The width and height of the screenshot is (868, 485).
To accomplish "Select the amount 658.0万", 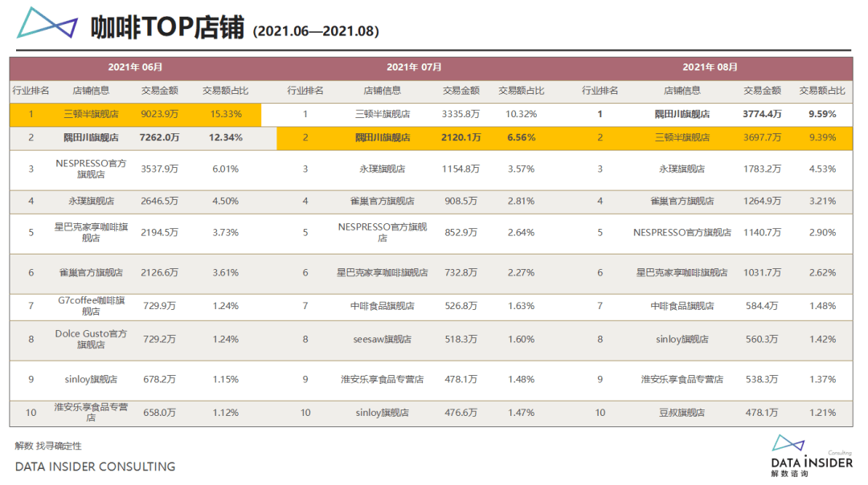I will [x=159, y=413].
